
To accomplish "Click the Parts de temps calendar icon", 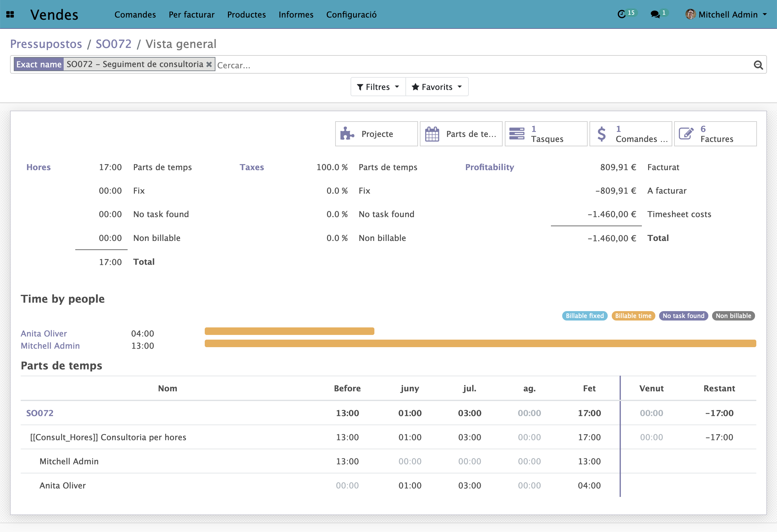I will (x=432, y=134).
